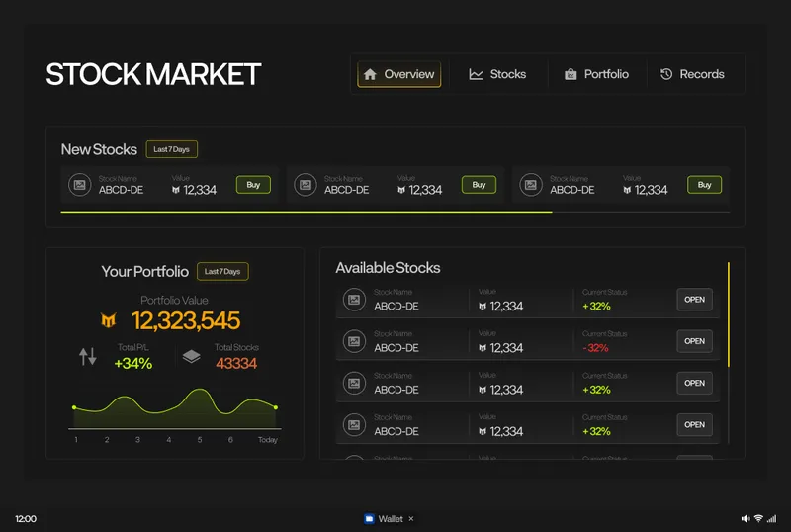Click the portfolio value 12,323,545
The height and width of the screenshot is (532, 791).
[x=186, y=320]
